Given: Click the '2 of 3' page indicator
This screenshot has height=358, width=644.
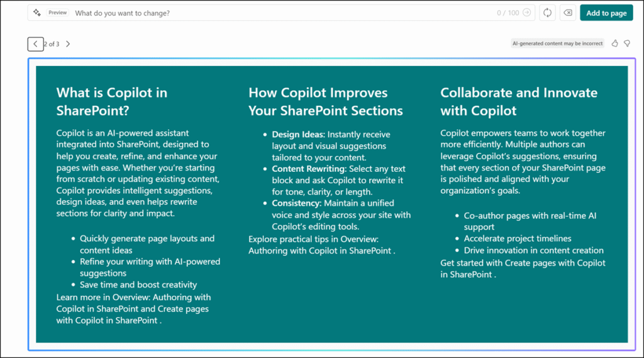Looking at the screenshot, I should (52, 44).
